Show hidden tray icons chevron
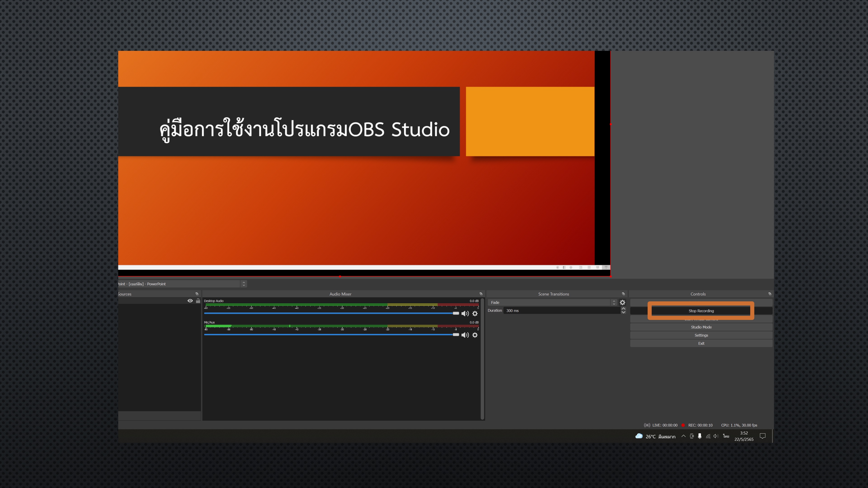The image size is (868, 488). tap(683, 436)
